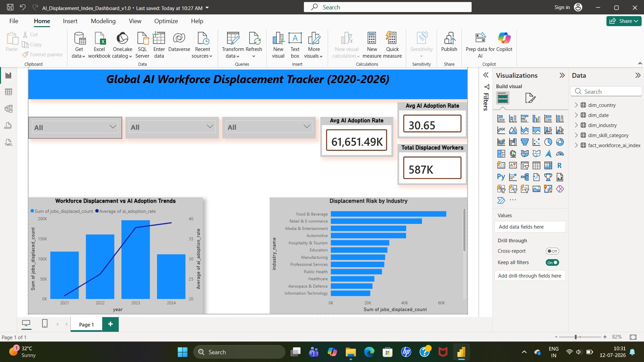Choose the gauge visual icon
644x362 pixels.
tap(560, 154)
